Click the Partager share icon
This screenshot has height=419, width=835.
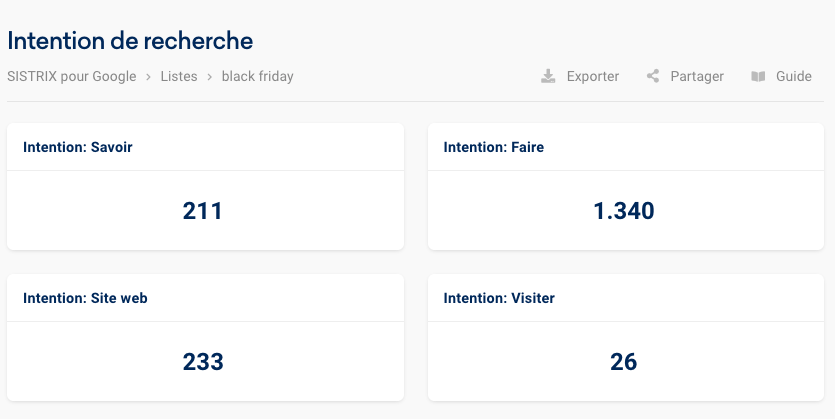pyautogui.click(x=653, y=76)
